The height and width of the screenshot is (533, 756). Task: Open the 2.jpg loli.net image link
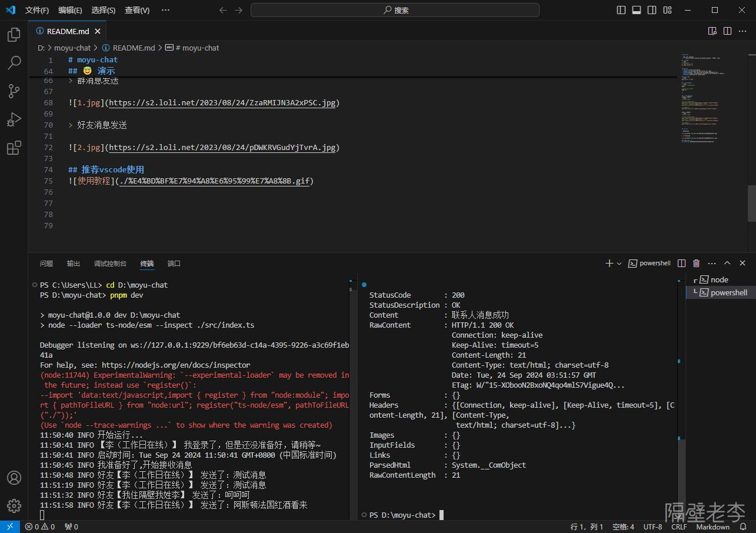(222, 147)
